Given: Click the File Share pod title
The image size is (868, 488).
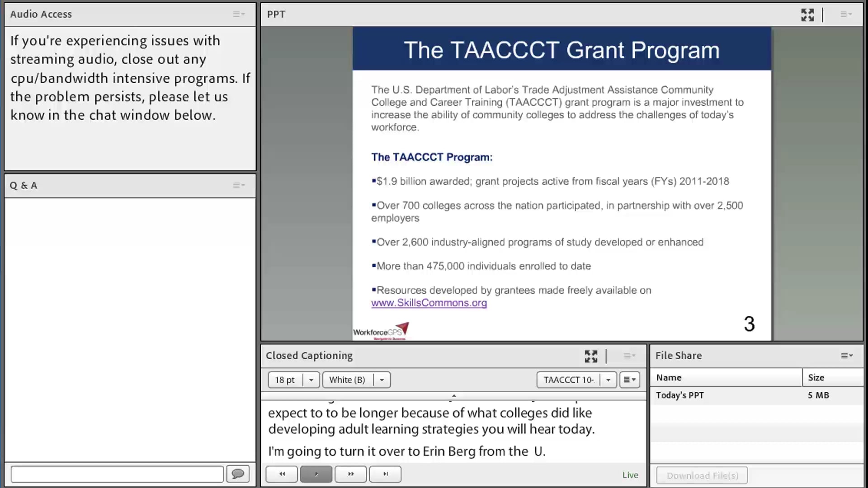Looking at the screenshot, I should pyautogui.click(x=679, y=356).
